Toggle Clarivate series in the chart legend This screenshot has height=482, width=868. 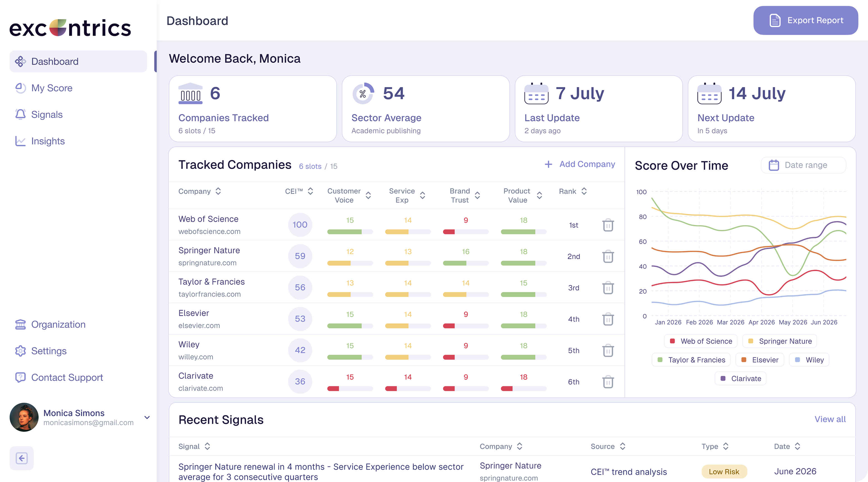[x=740, y=378]
